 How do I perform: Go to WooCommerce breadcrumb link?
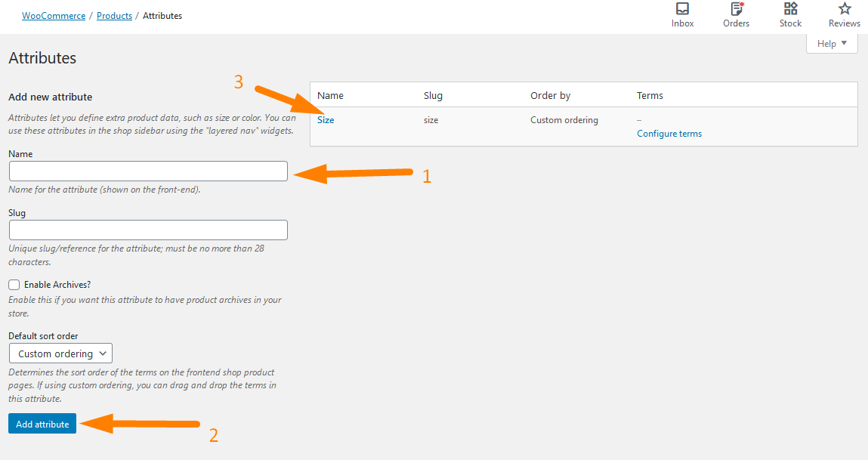pyautogui.click(x=54, y=16)
